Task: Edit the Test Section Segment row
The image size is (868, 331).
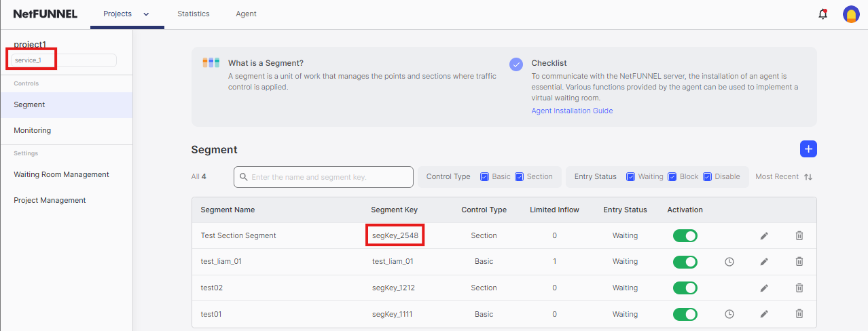Action: [x=764, y=235]
